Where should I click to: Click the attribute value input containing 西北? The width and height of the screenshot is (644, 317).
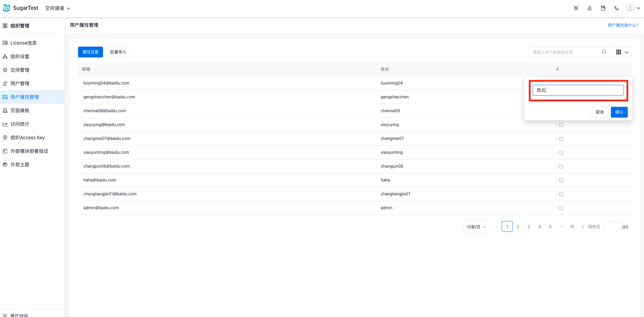578,90
